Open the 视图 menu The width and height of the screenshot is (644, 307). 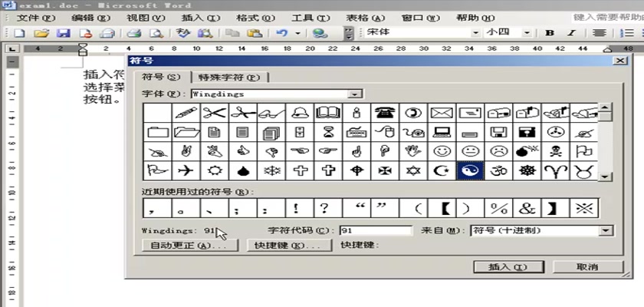point(146,18)
